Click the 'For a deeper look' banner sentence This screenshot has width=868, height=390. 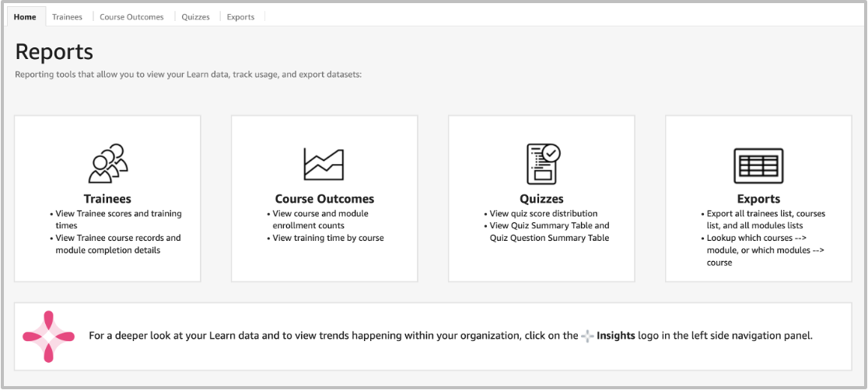[450, 336]
